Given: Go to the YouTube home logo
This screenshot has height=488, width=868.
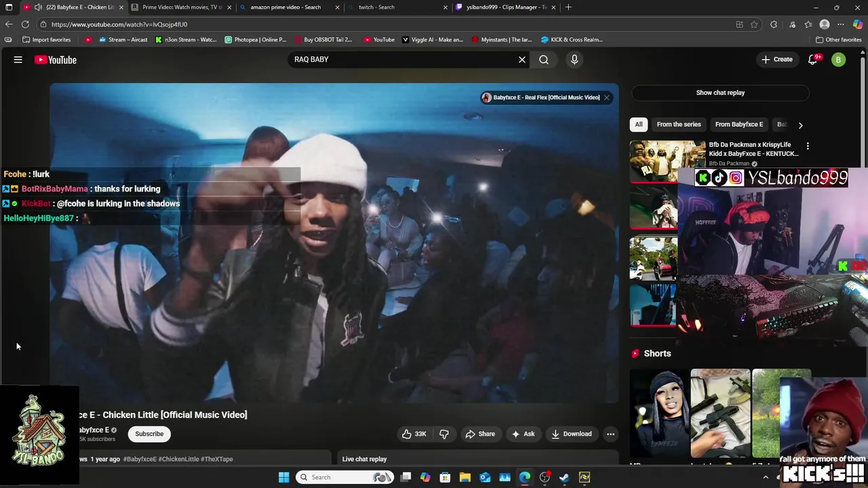Looking at the screenshot, I should click(56, 60).
